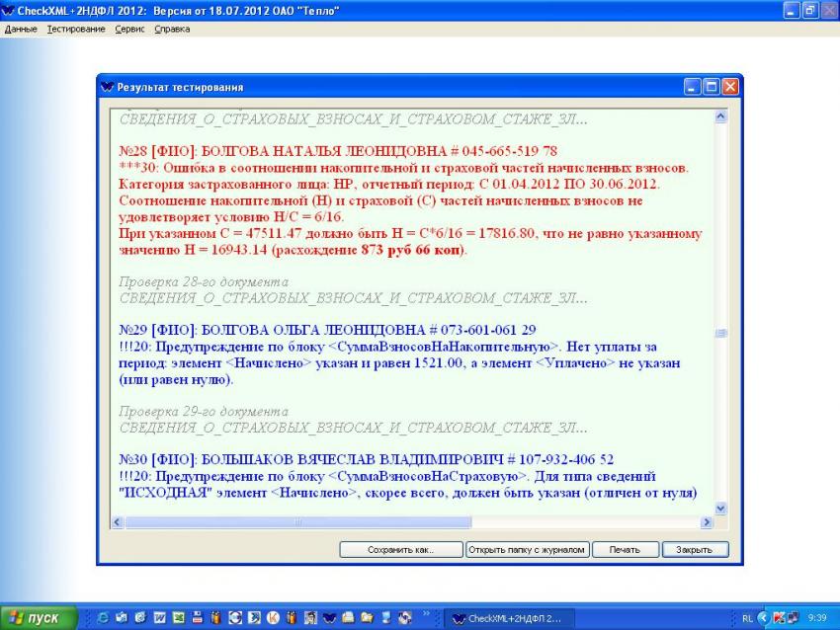This screenshot has height=630, width=840.
Task: Launch Internet Explorer from the Quick Launch bar
Action: [103, 618]
